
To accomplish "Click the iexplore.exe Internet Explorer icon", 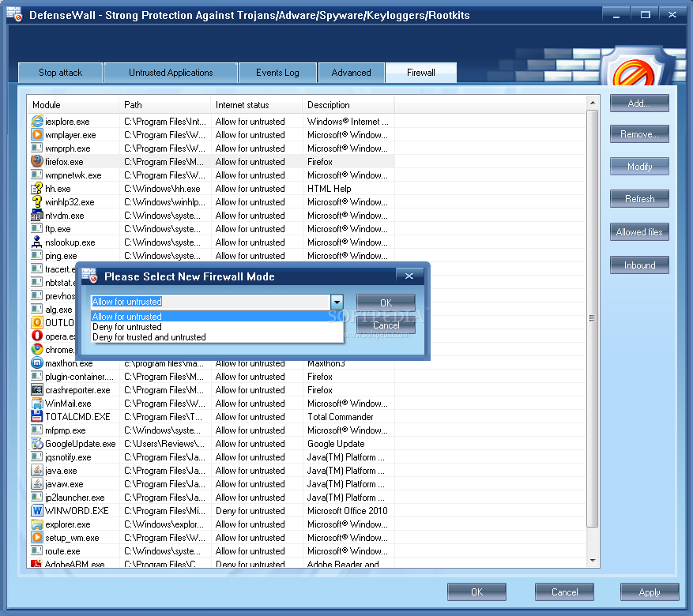I will 37,121.
